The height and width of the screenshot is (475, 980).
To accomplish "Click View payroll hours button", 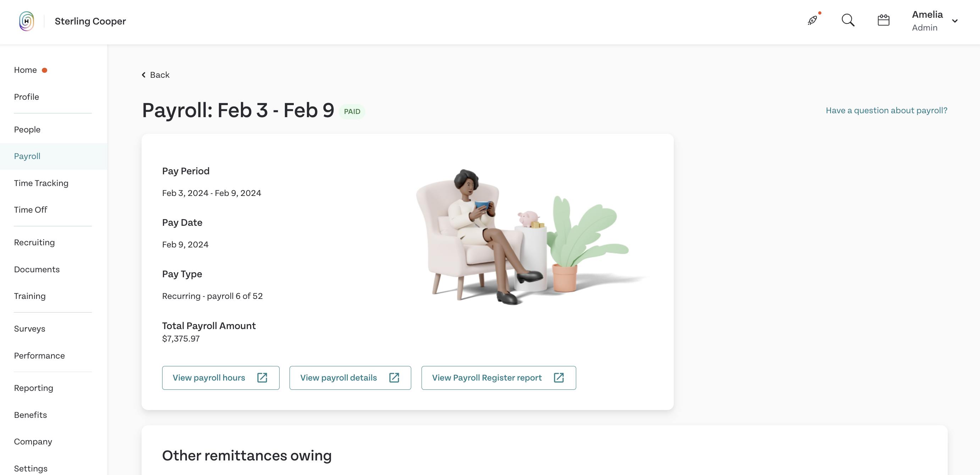I will pos(221,378).
